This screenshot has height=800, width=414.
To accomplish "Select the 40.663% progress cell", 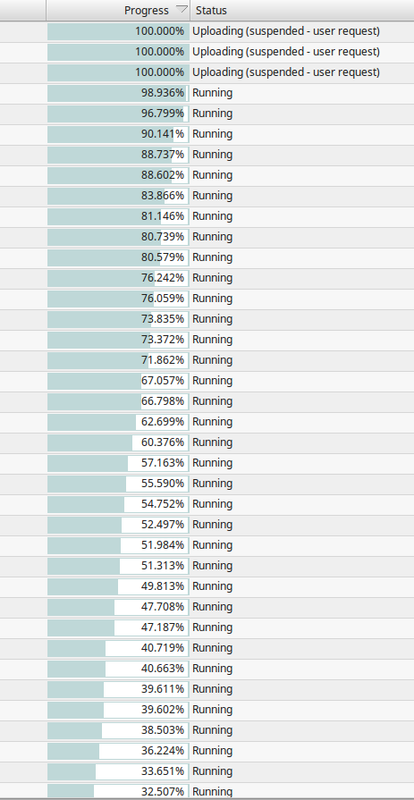I will tap(118, 668).
